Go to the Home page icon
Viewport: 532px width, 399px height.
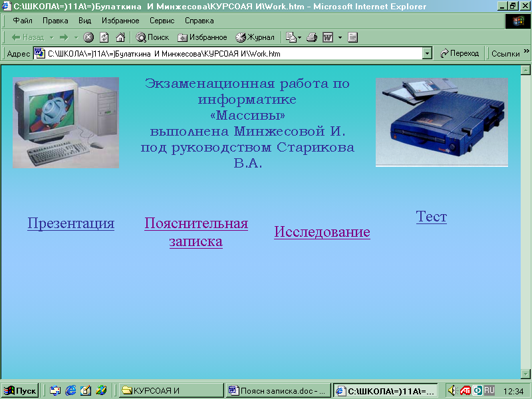click(120, 37)
